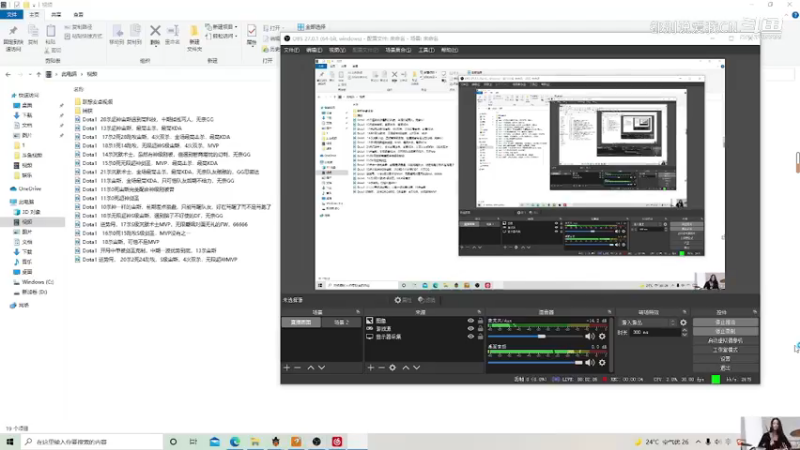
Task: Click the 退出 button in OBS controls
Action: pyautogui.click(x=725, y=368)
